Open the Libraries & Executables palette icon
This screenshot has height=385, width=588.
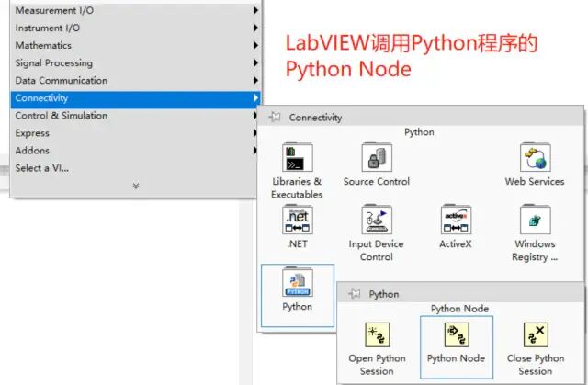tap(298, 157)
